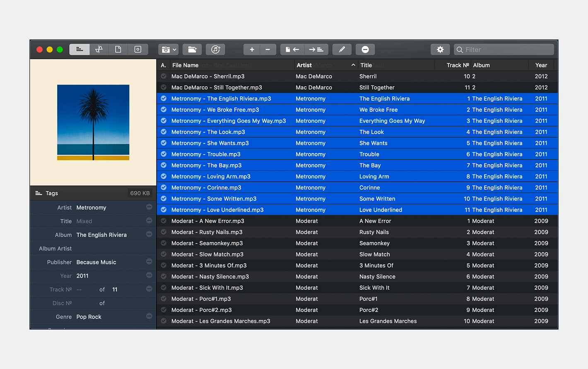This screenshot has height=369, width=588.
Task: Click the empty Album Artist tag field
Action: [110, 248]
